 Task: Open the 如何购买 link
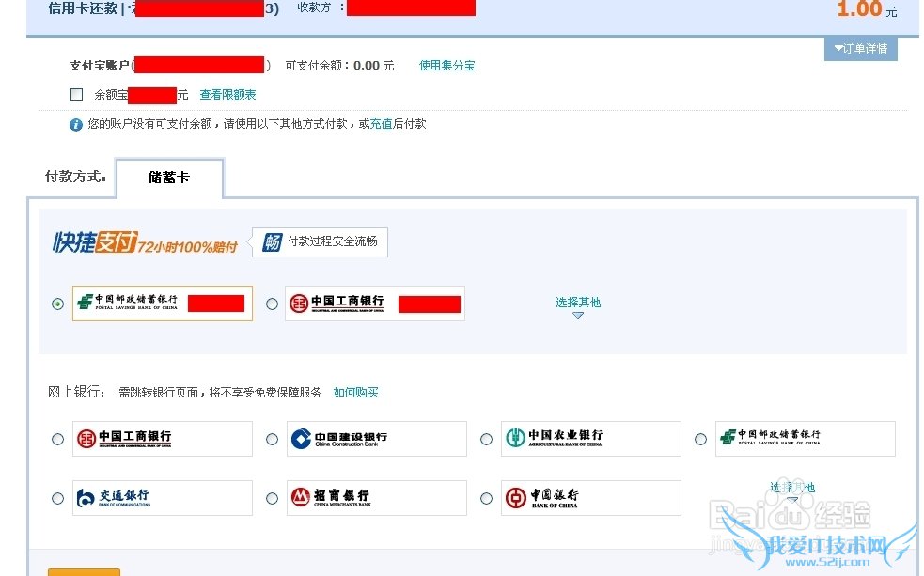(355, 392)
